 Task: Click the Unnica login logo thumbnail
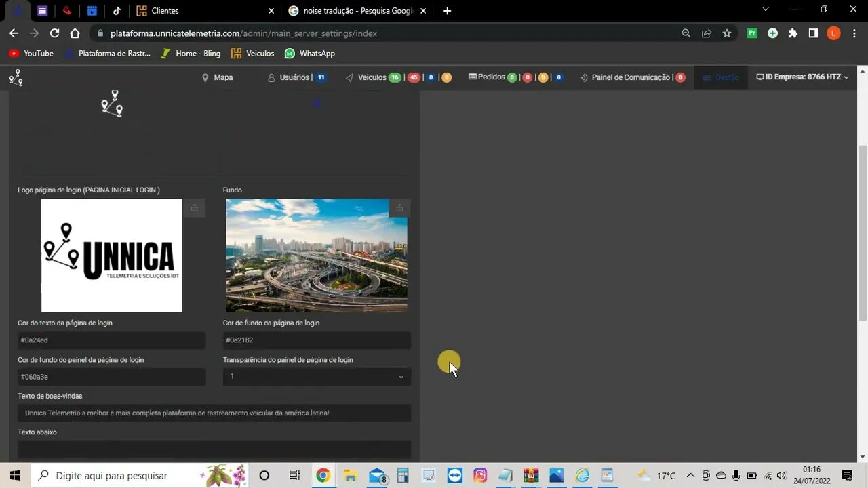112,256
